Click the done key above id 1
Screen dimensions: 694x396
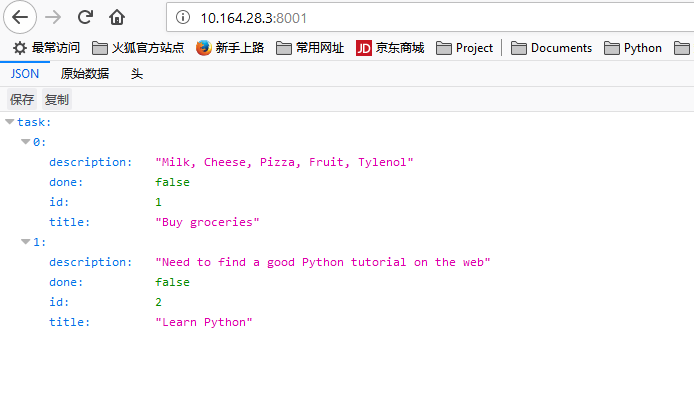pos(66,182)
